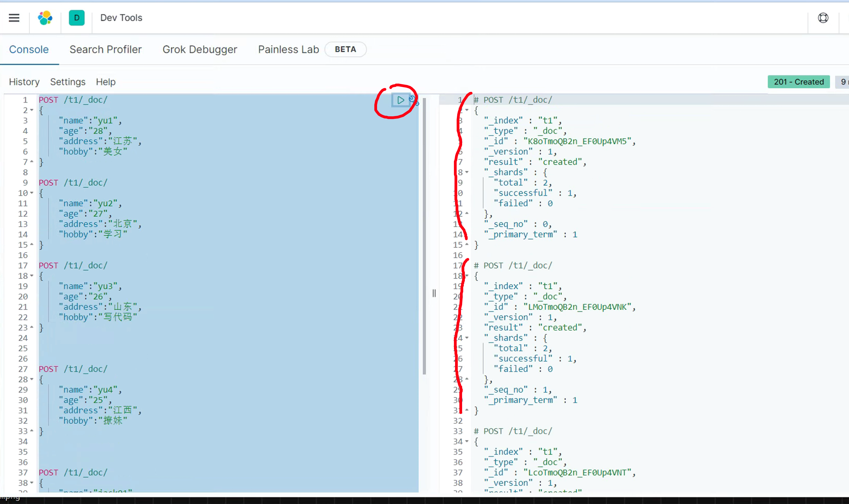Open the Grok Debugger tab
849x504 pixels.
click(200, 50)
